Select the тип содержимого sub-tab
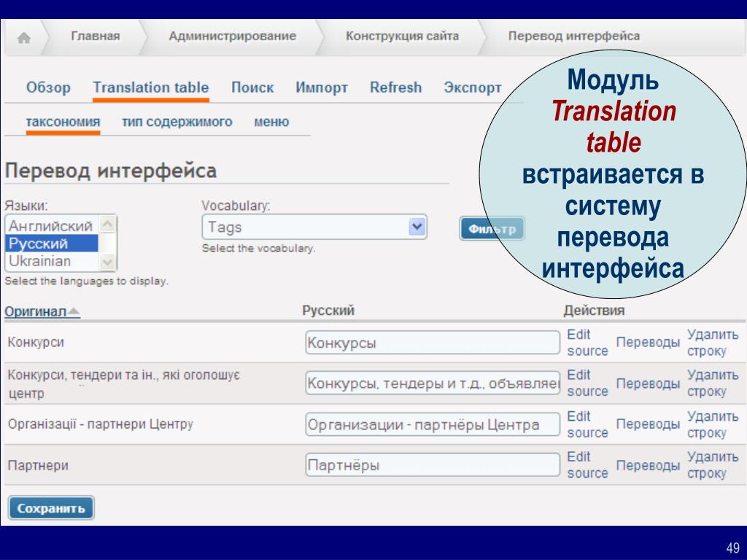747x560 pixels. click(x=177, y=122)
